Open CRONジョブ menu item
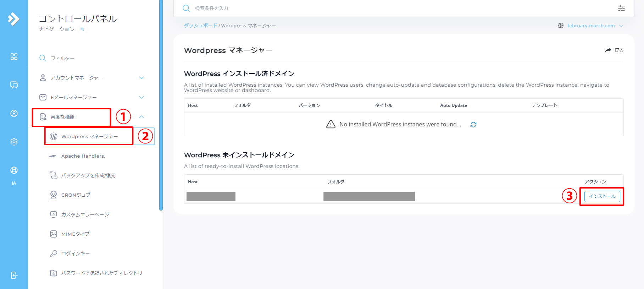 (76, 195)
